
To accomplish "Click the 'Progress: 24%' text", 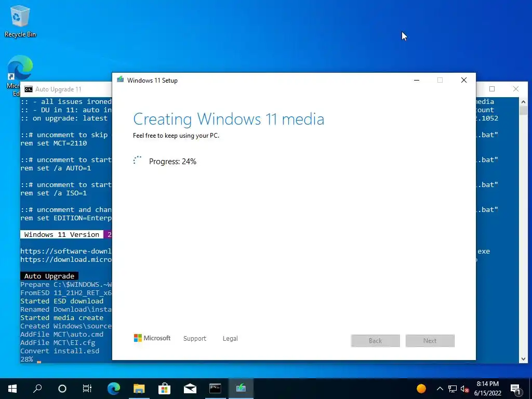I will pos(172,162).
